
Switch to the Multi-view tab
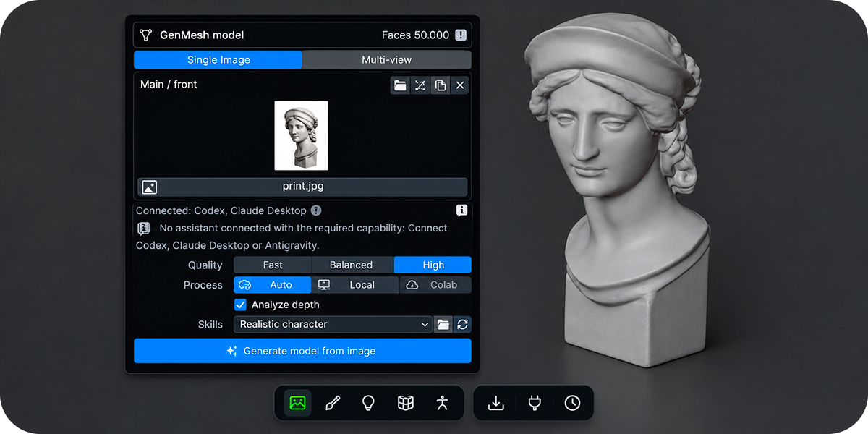tap(387, 60)
